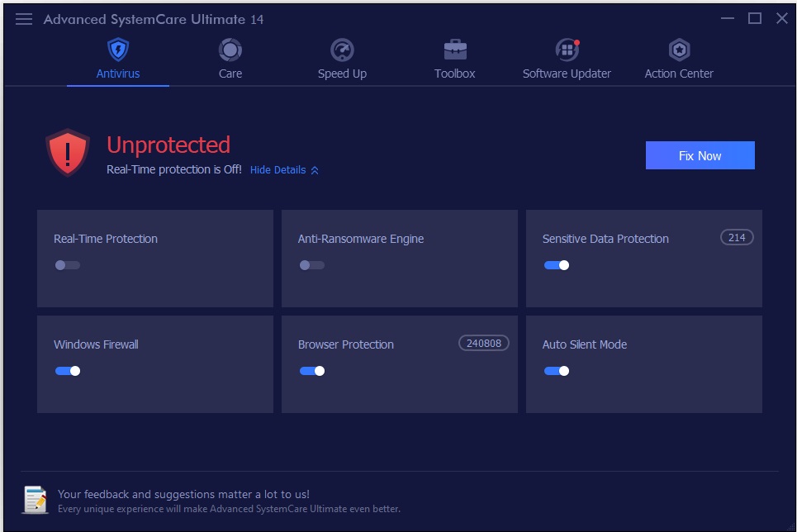
Task: Click the Care circle icon
Action: (230, 50)
